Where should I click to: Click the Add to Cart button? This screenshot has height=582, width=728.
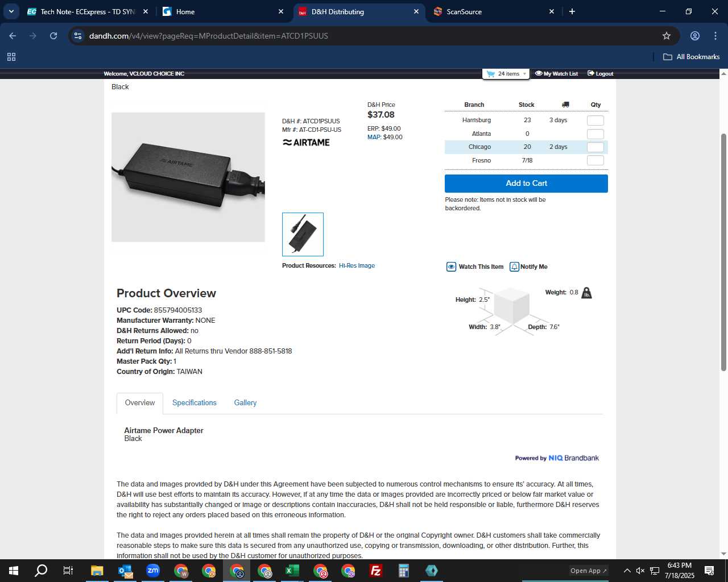click(526, 184)
